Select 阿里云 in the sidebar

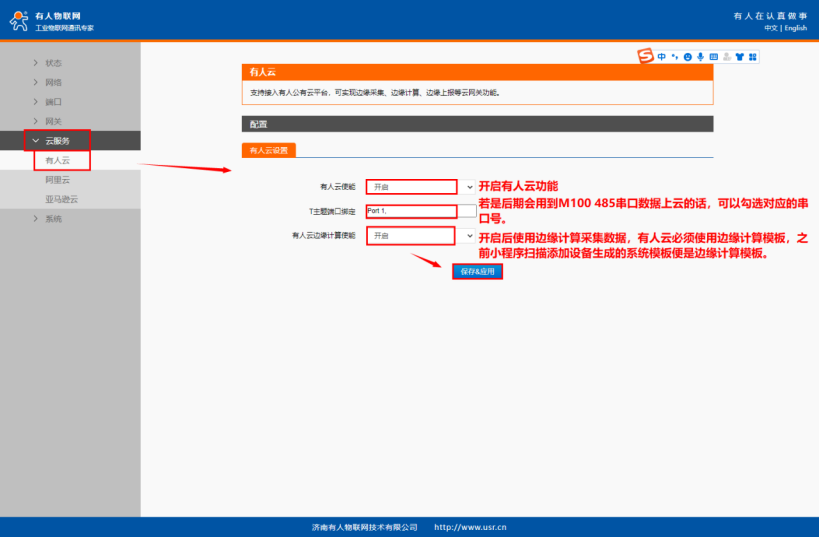click(57, 180)
